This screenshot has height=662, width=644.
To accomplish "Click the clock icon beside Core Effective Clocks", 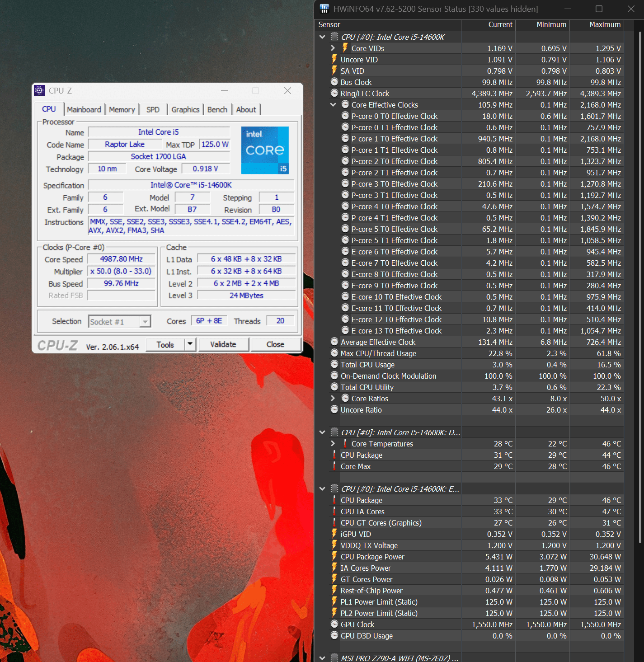I will (345, 104).
